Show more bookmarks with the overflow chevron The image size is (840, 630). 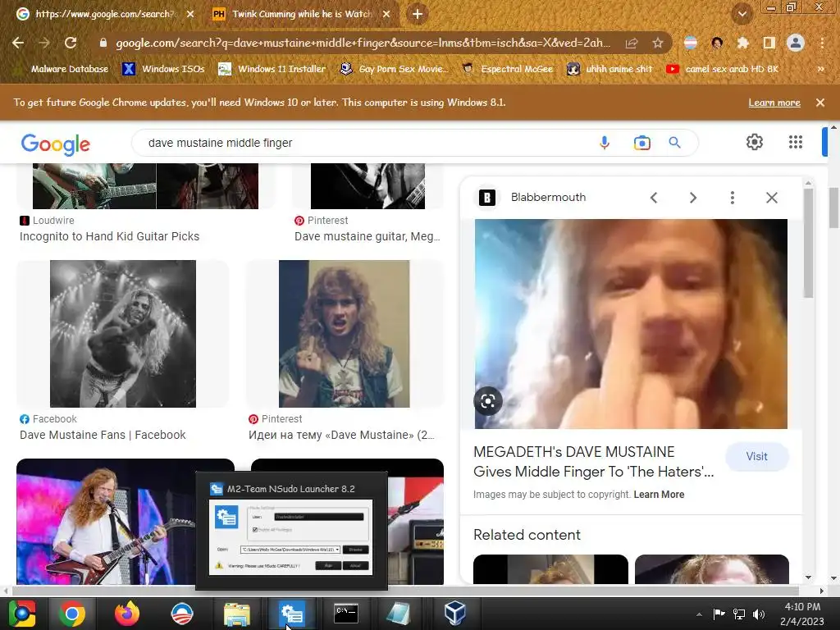click(x=820, y=69)
